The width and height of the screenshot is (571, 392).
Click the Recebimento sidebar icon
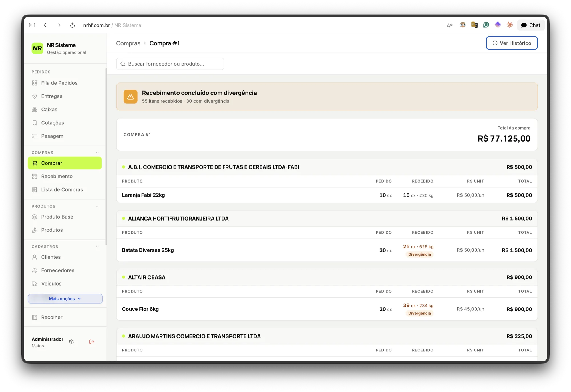(x=35, y=176)
